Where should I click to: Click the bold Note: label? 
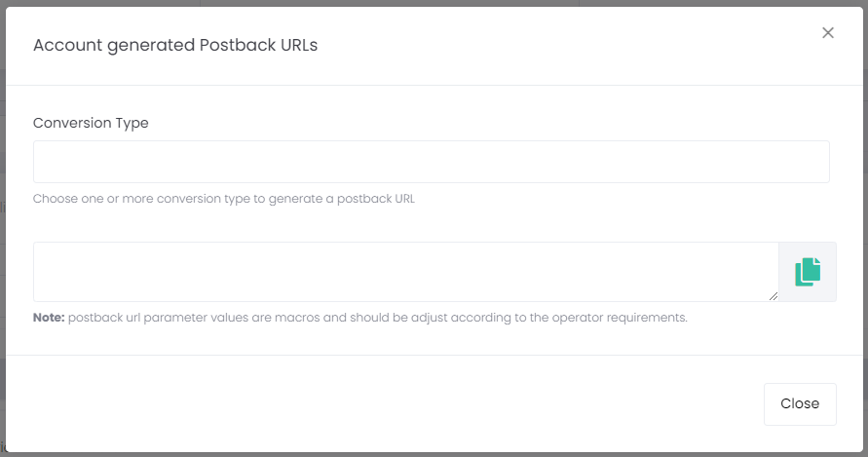(x=49, y=318)
